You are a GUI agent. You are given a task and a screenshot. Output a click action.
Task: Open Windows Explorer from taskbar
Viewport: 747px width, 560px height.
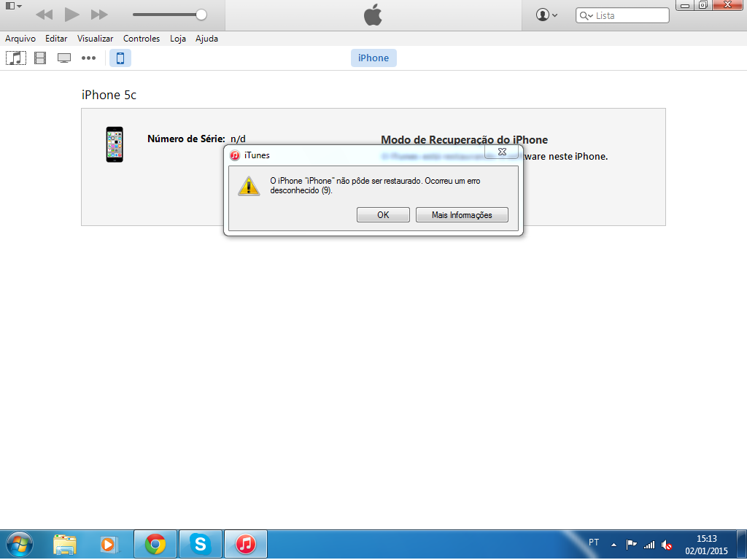point(65,544)
